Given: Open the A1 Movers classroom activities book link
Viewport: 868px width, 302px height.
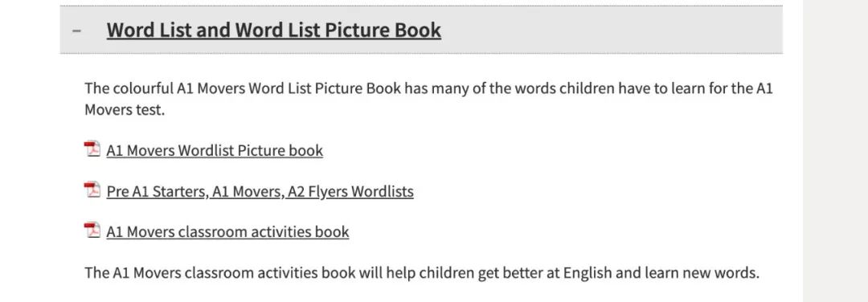Looking at the screenshot, I should click(227, 231).
